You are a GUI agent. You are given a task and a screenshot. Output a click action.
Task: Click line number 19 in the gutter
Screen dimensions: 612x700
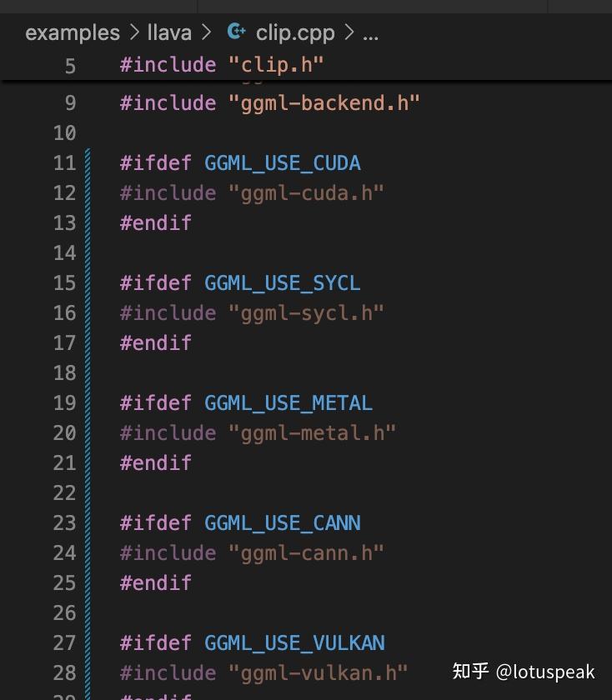point(65,402)
